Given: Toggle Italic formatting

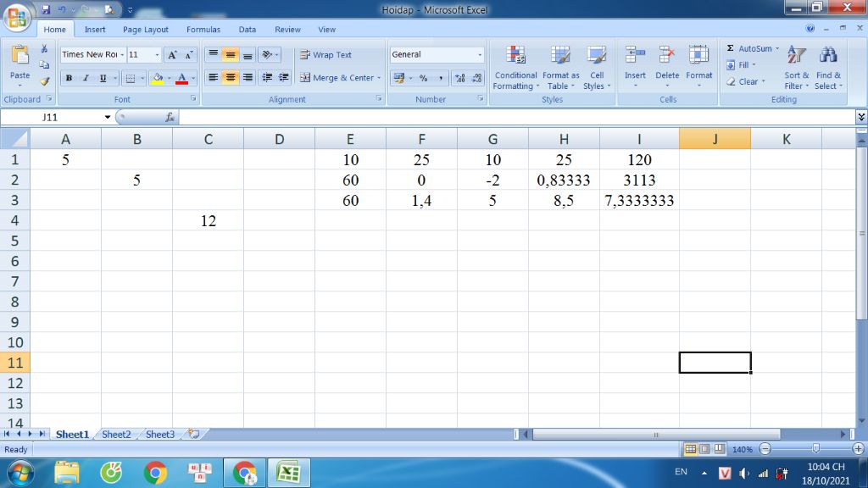Looking at the screenshot, I should [86, 78].
